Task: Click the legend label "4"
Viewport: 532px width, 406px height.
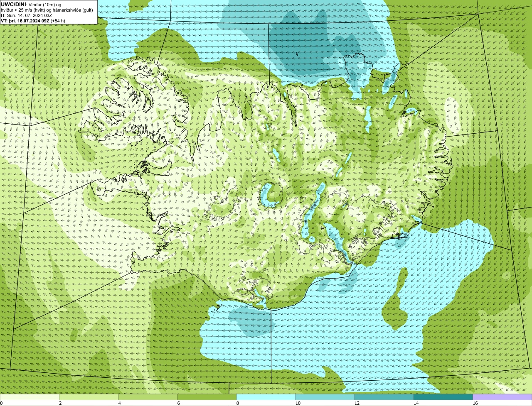Action: click(x=119, y=403)
